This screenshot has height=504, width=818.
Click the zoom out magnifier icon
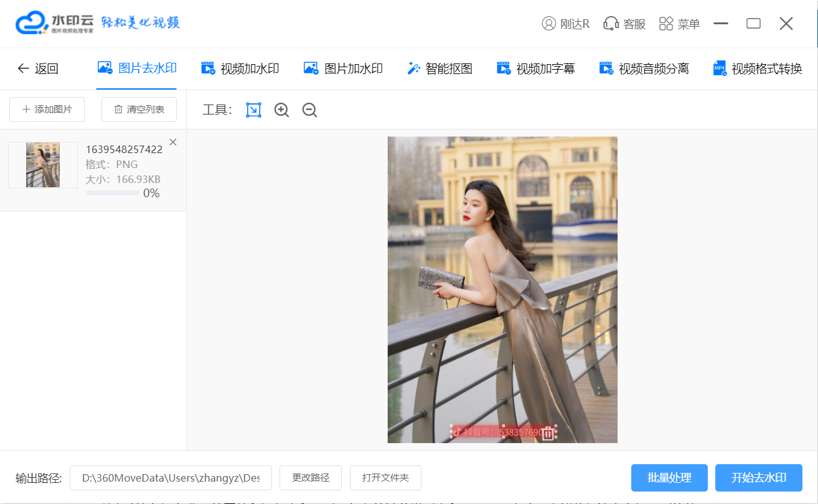point(309,110)
